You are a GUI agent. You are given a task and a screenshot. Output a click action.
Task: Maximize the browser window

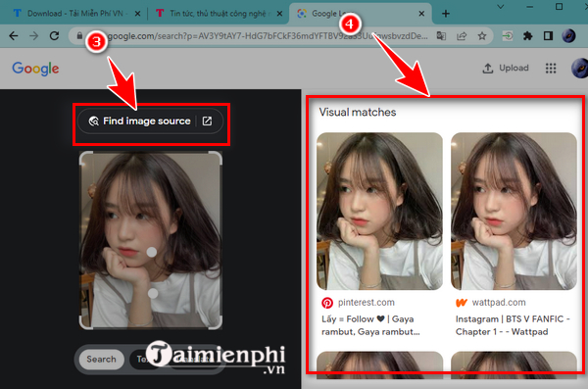[x=560, y=7]
